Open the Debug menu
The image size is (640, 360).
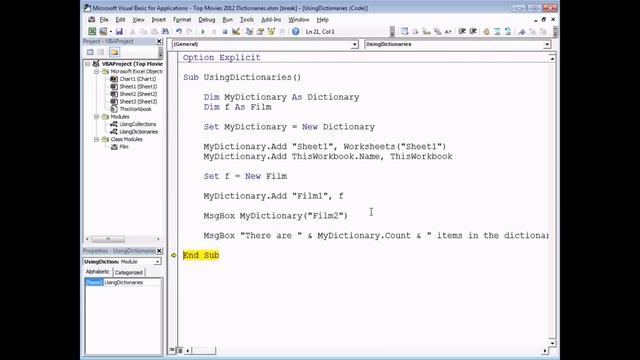coord(207,20)
